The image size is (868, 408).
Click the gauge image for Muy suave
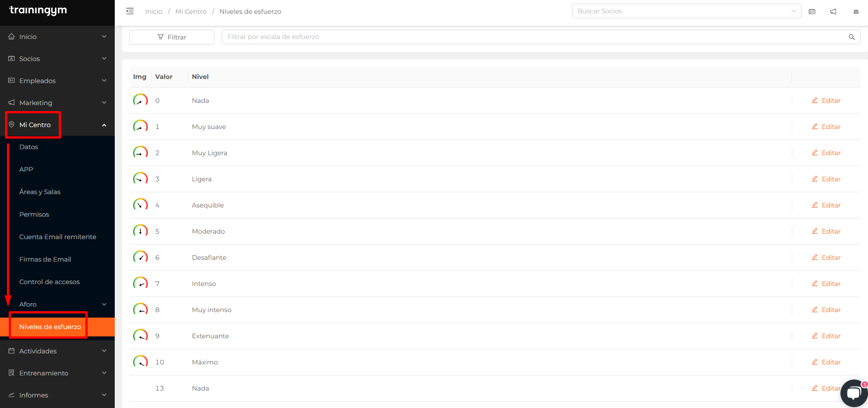tap(140, 126)
